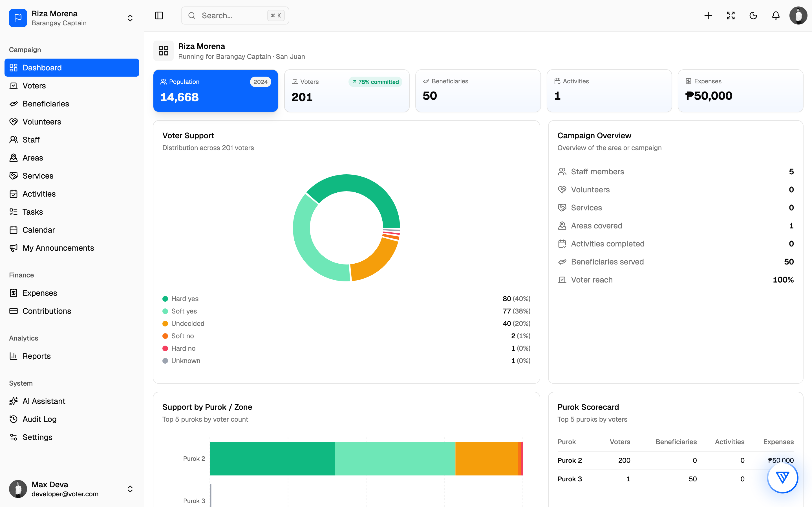Click the campaign flag logo icon

[x=18, y=18]
